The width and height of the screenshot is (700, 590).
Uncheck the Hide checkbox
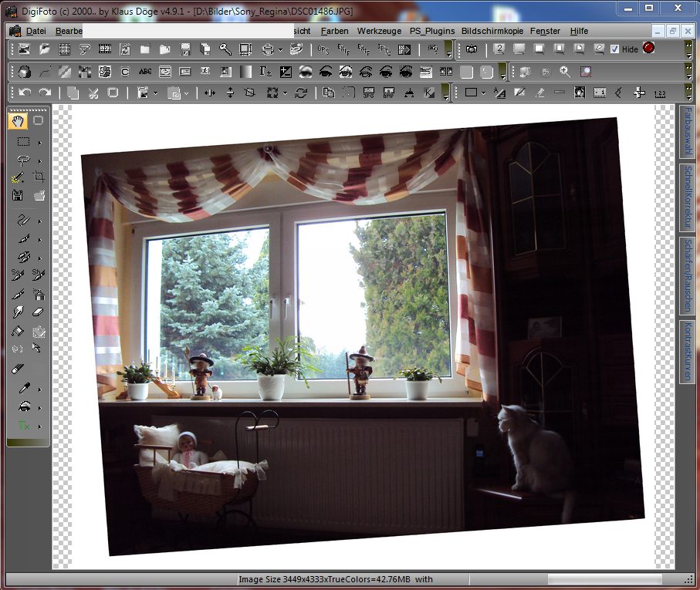pyautogui.click(x=614, y=49)
